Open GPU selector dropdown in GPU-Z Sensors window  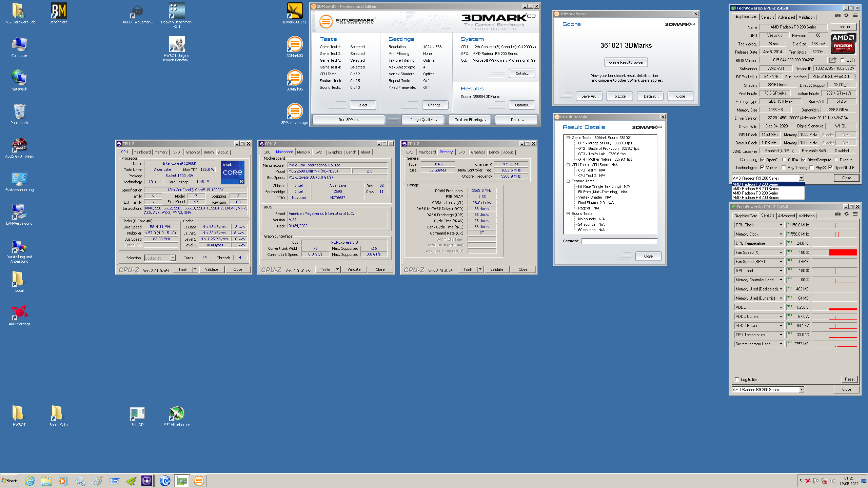[x=801, y=390]
